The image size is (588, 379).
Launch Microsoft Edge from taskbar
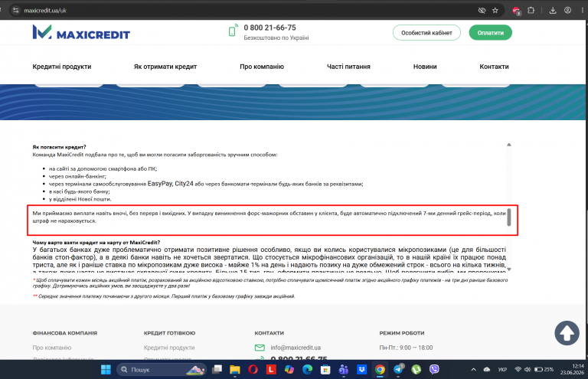308,370
